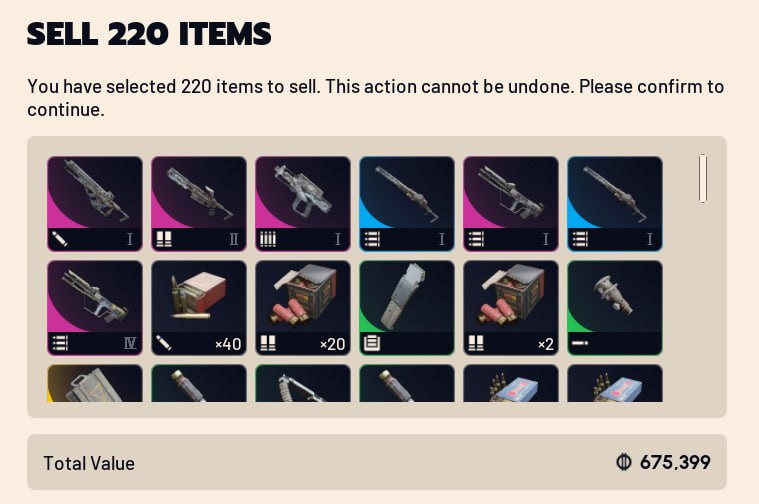
Task: Click the shotgun shells crate with ×2
Action: coord(511,308)
